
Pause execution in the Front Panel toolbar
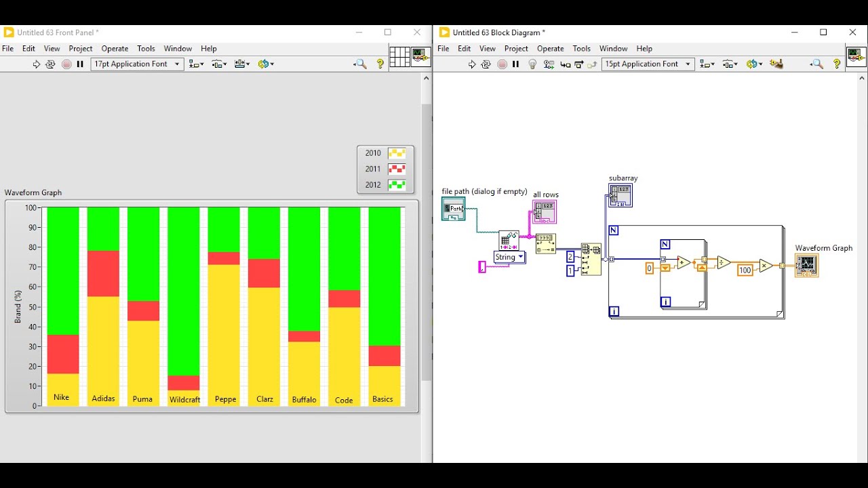coord(80,64)
